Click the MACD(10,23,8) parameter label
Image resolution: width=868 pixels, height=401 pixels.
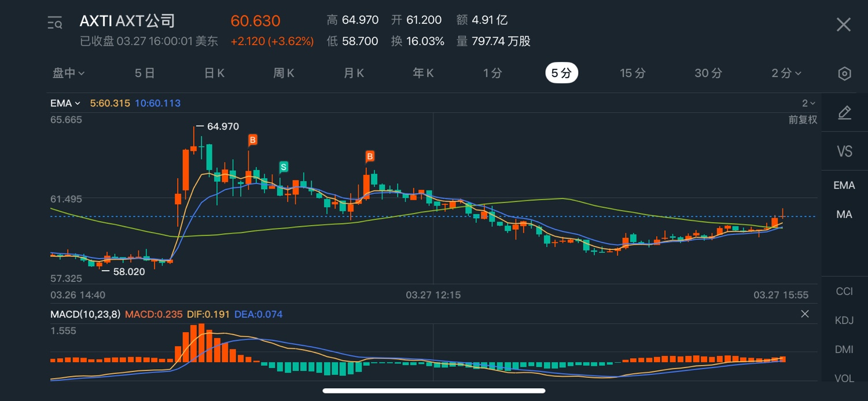coord(86,314)
